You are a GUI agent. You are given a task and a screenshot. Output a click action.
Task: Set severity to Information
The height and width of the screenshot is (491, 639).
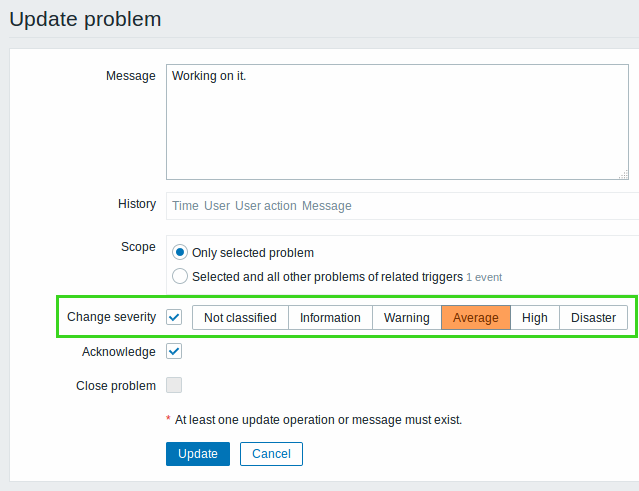pyautogui.click(x=330, y=318)
